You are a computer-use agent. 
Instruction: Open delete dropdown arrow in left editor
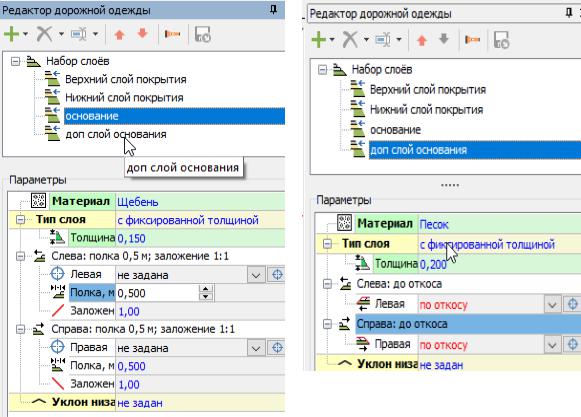click(61, 34)
